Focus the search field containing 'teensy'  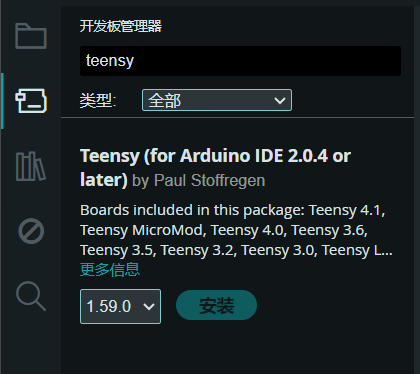240,61
